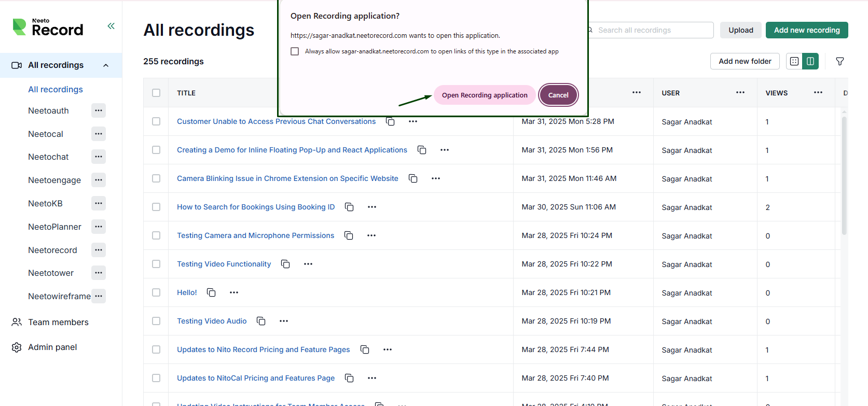Tick checkbox for Hello! row
The height and width of the screenshot is (406, 868).
(x=156, y=292)
